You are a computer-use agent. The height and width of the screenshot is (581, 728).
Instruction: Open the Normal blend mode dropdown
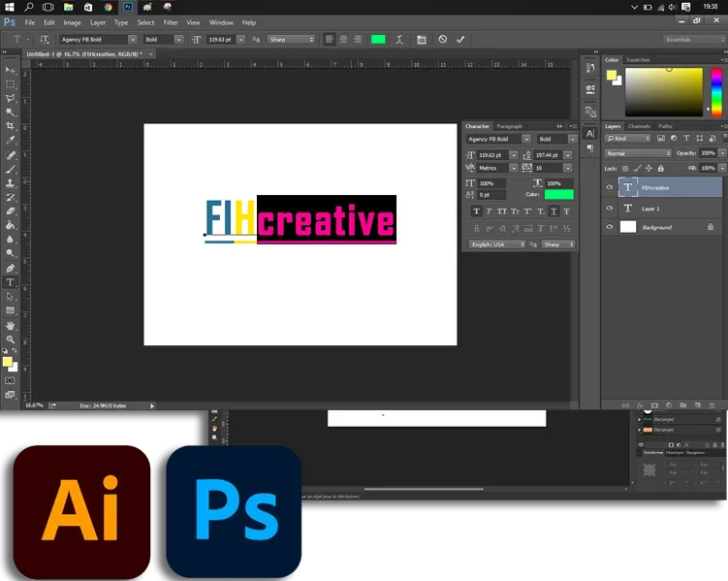click(x=637, y=153)
